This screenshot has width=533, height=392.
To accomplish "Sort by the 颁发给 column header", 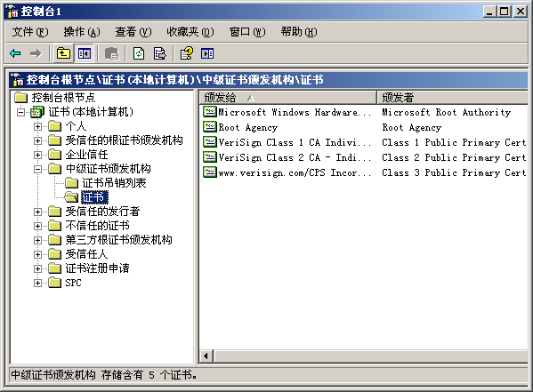I will pos(288,98).
